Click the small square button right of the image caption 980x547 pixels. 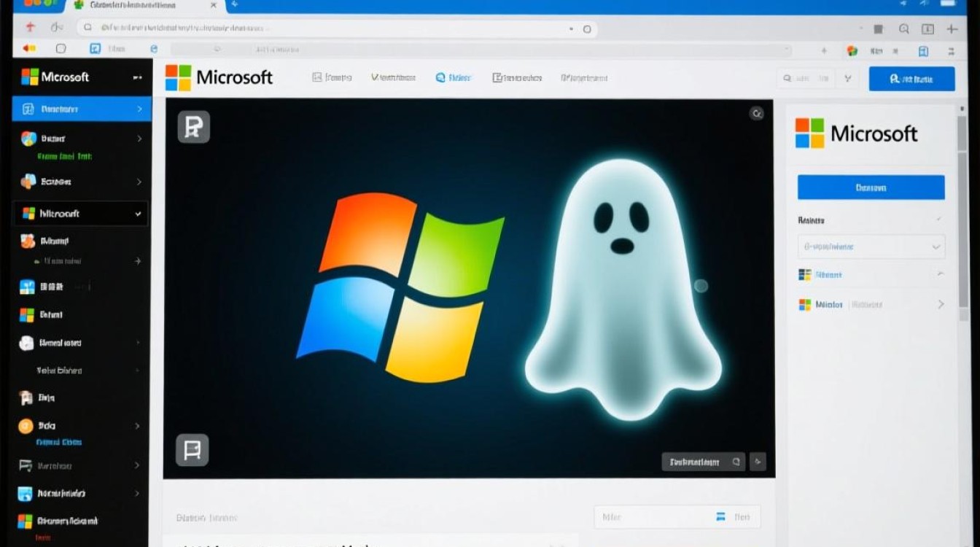(x=758, y=462)
